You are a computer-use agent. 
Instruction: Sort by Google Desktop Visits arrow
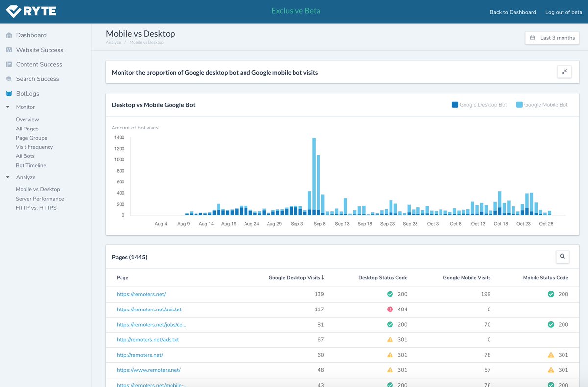(x=323, y=278)
